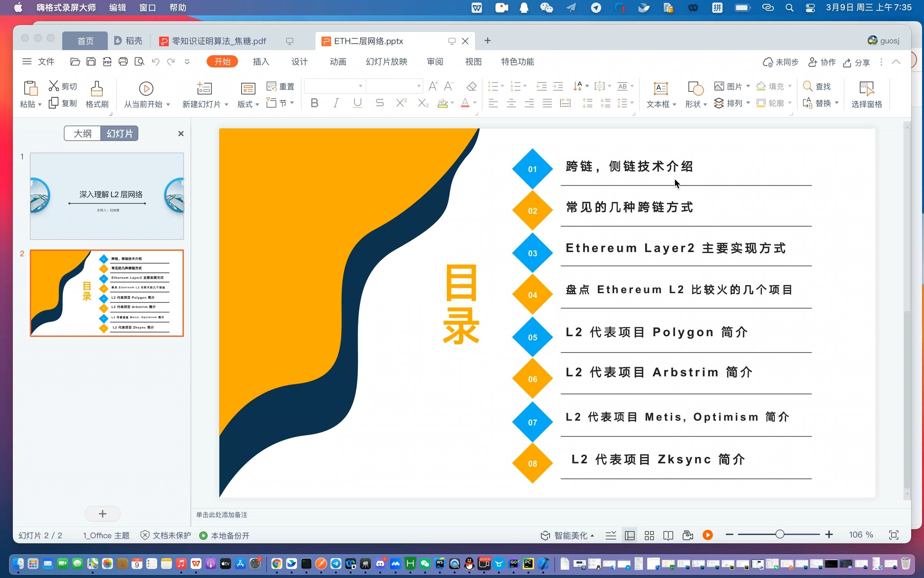Expand the Text Box (文本框) dropdown

pos(674,104)
